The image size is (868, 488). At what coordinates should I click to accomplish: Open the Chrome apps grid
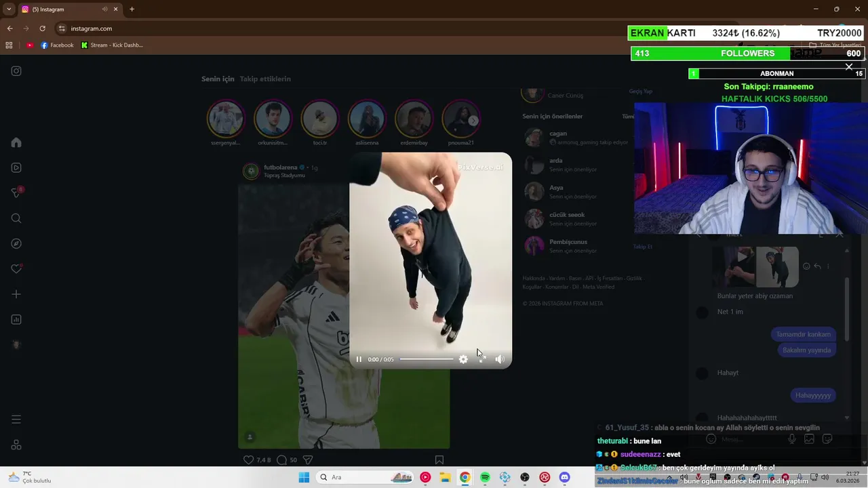pos(9,45)
